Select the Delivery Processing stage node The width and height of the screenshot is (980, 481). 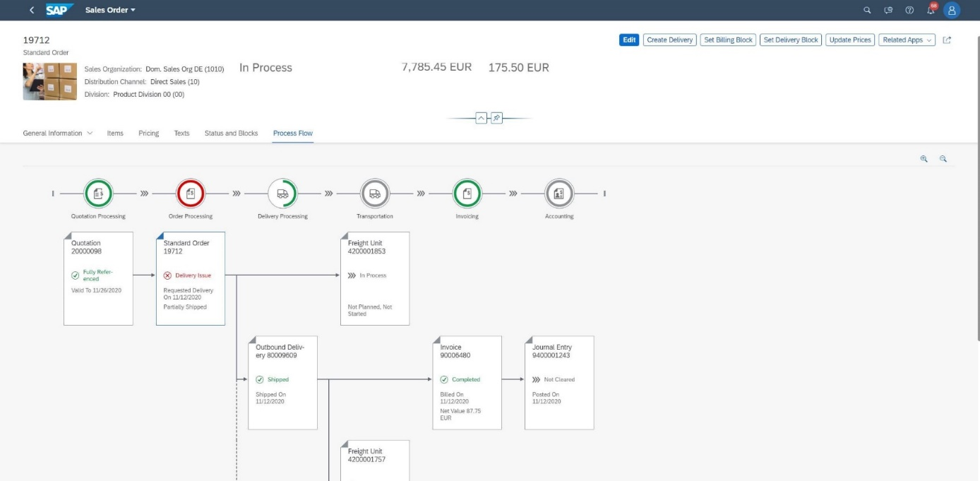point(282,191)
